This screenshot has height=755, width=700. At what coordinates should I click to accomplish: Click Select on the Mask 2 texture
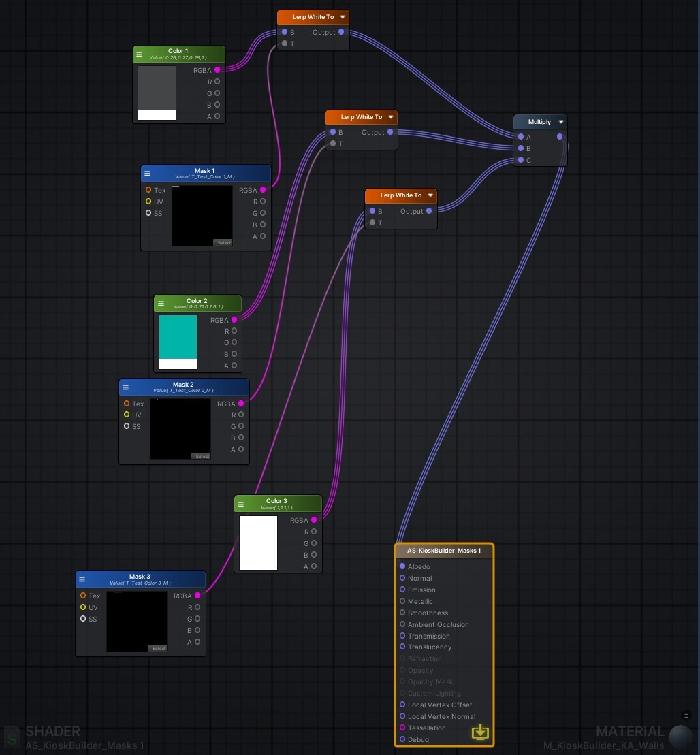click(x=202, y=456)
